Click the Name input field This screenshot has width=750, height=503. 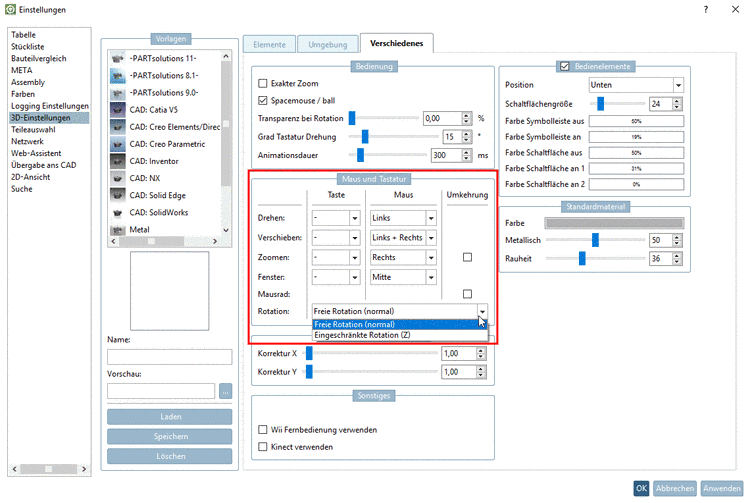tap(170, 357)
